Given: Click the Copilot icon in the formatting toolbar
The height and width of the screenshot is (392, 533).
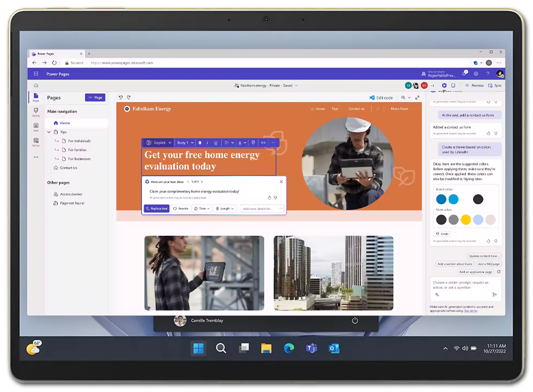Looking at the screenshot, I should click(x=149, y=143).
